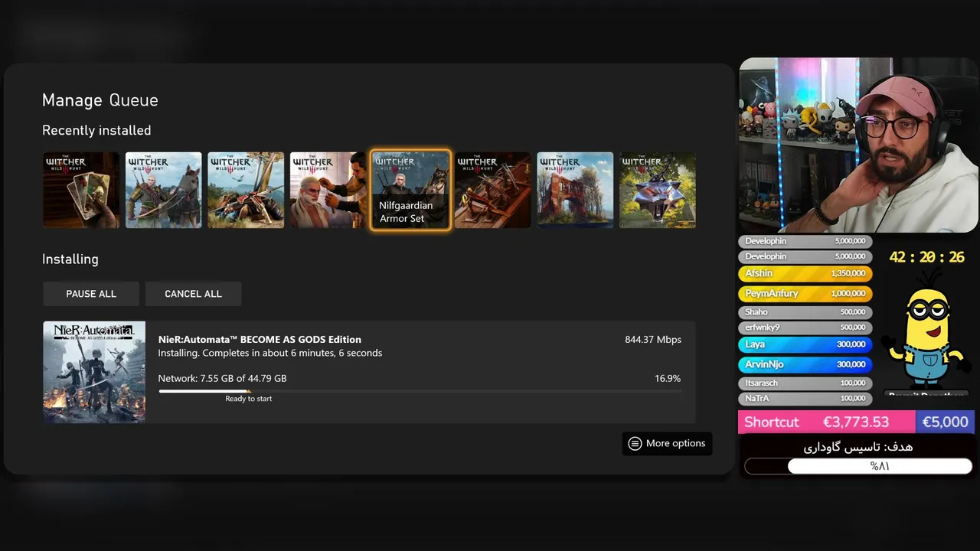Click the Itsarasch 100,000 donor row
Viewport: 980px width, 551px height.
point(805,383)
